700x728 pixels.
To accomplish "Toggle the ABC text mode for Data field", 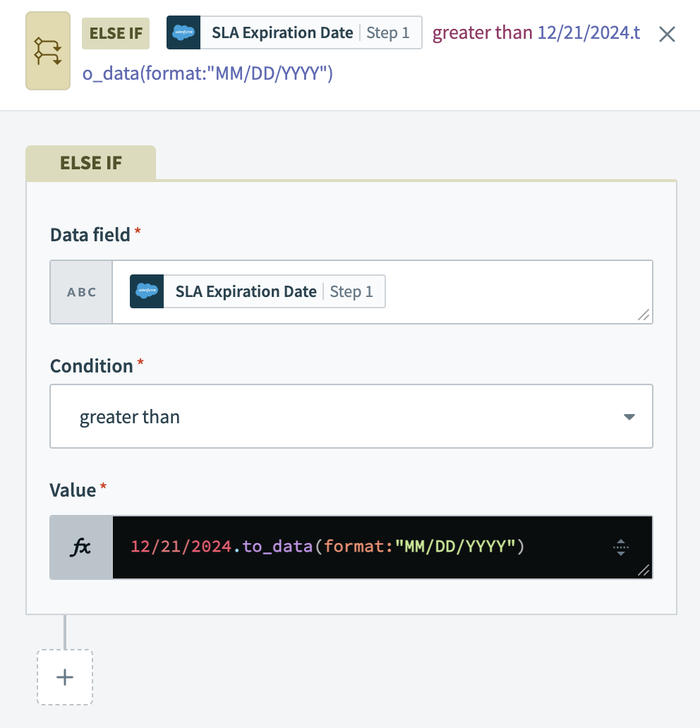I will pos(81,292).
